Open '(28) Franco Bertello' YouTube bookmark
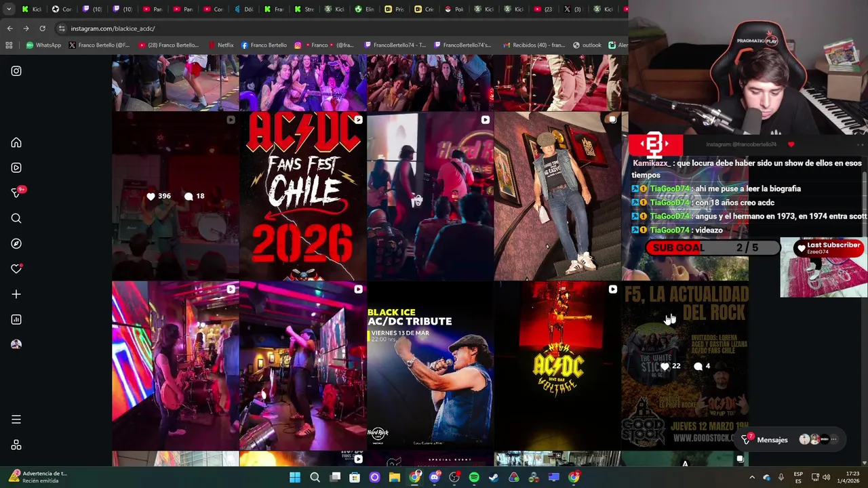 [169, 45]
